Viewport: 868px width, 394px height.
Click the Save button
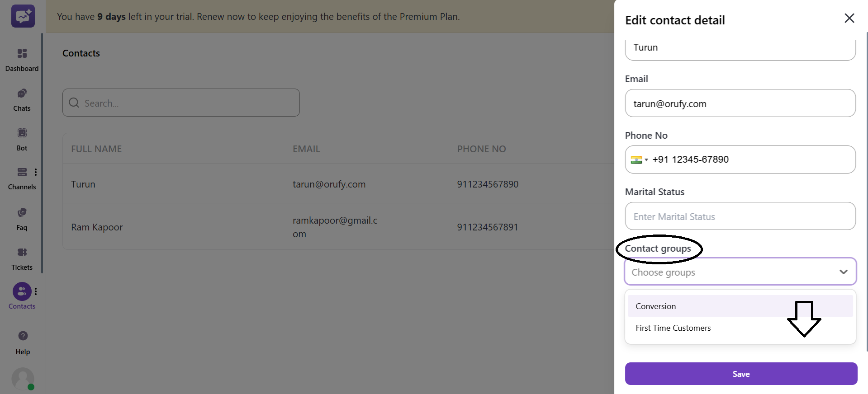[x=740, y=374]
